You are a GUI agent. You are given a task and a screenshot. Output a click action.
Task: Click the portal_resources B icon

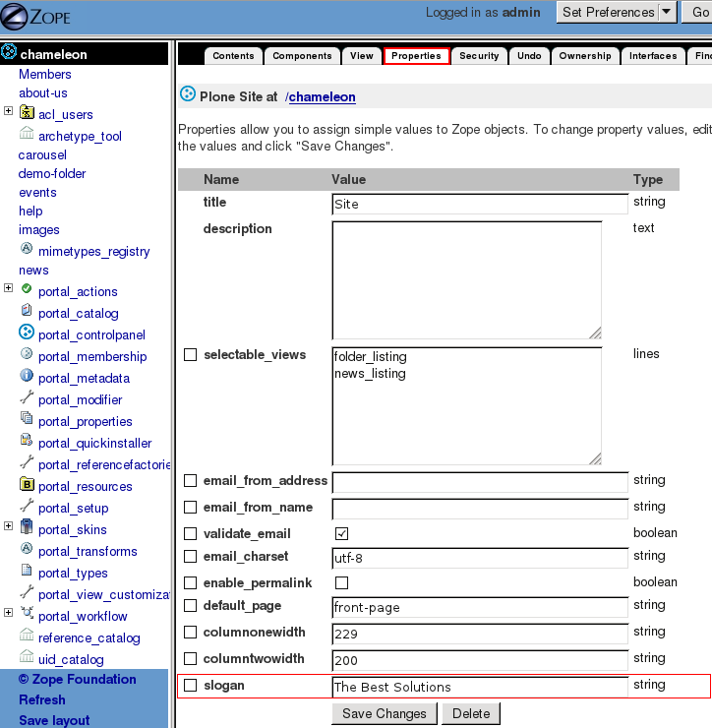point(27,484)
